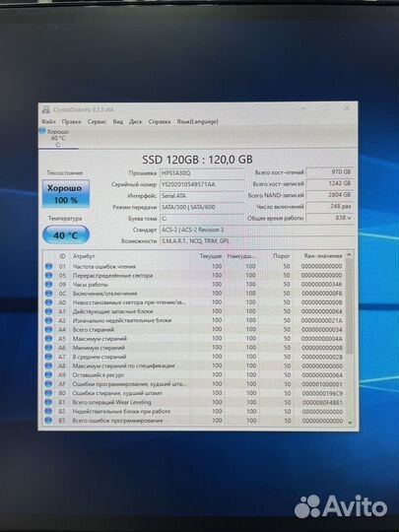Click Всего хост-чтений value 970 GB
Screen dimensions: 399x532
click(330, 172)
